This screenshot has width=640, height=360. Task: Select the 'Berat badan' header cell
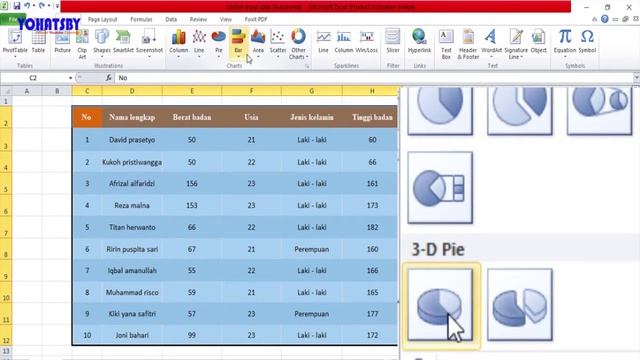[x=192, y=117]
